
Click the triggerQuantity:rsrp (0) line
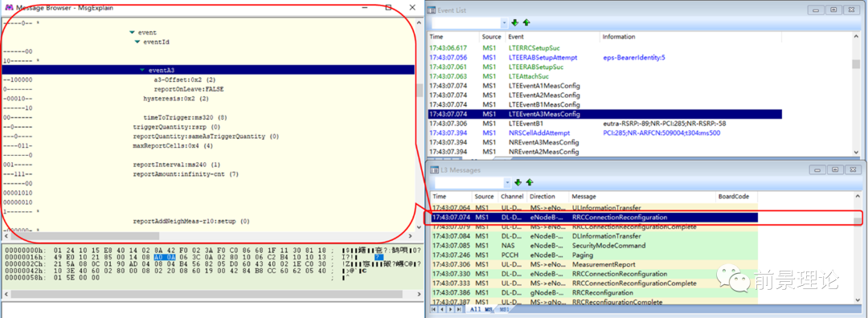(x=177, y=127)
